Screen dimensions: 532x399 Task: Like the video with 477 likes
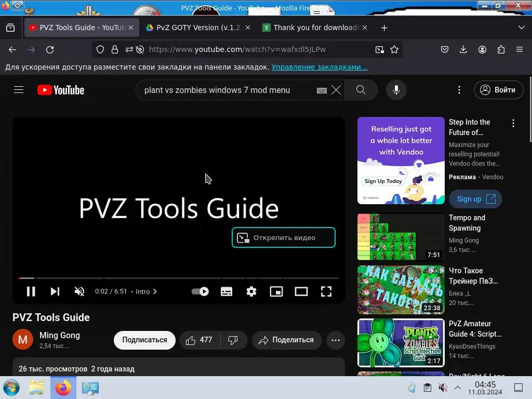pyautogui.click(x=199, y=340)
